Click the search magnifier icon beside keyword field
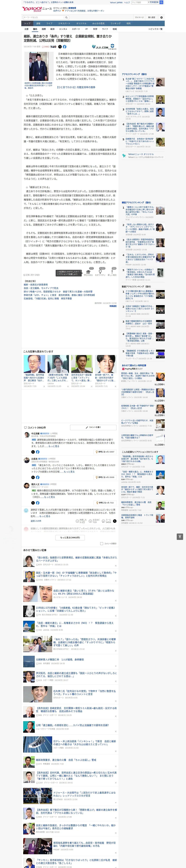This screenshot has height=868, width=186. pyautogui.click(x=66, y=18)
